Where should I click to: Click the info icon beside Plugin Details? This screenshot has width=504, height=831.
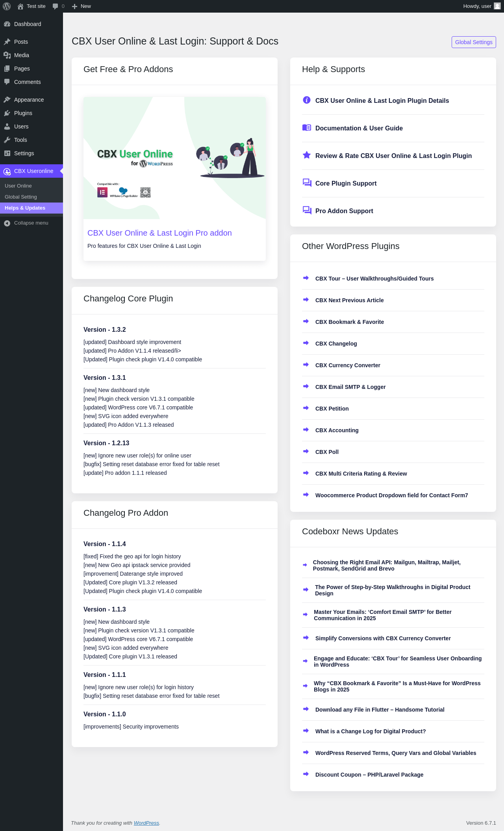click(x=306, y=100)
